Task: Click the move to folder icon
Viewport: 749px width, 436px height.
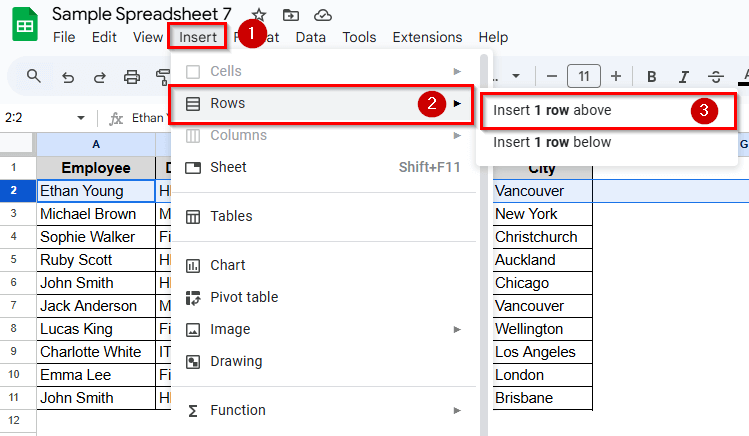Action: point(291,14)
